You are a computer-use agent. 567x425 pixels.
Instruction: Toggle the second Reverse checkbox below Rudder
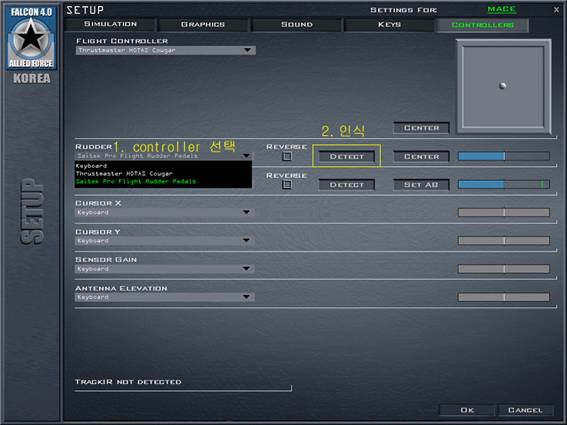tap(287, 185)
